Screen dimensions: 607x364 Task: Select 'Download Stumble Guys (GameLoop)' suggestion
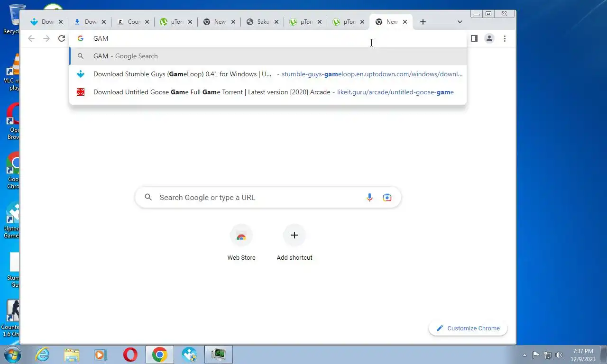[x=268, y=74]
